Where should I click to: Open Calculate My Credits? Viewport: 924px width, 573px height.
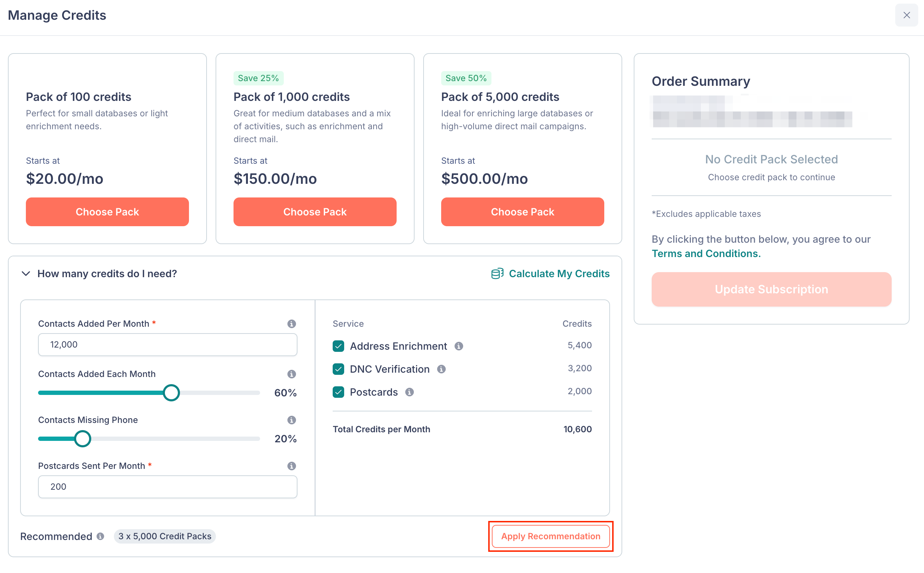pyautogui.click(x=550, y=274)
